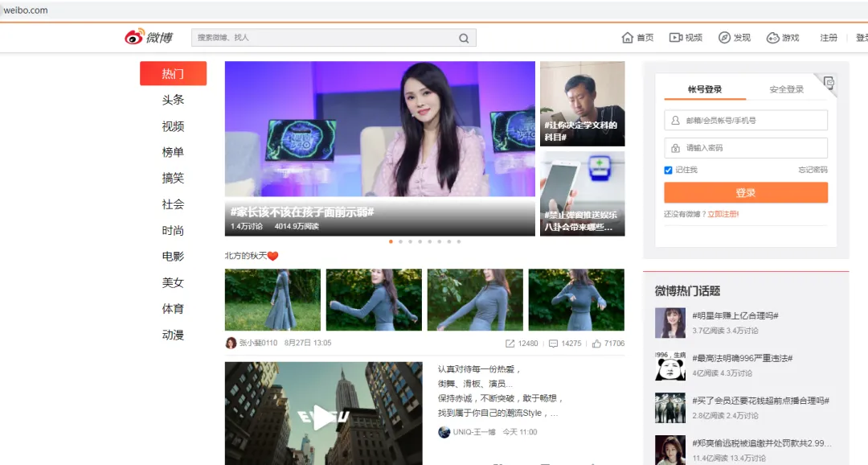Click UNIQ-王一博 username link
The image size is (868, 465).
tap(474, 432)
